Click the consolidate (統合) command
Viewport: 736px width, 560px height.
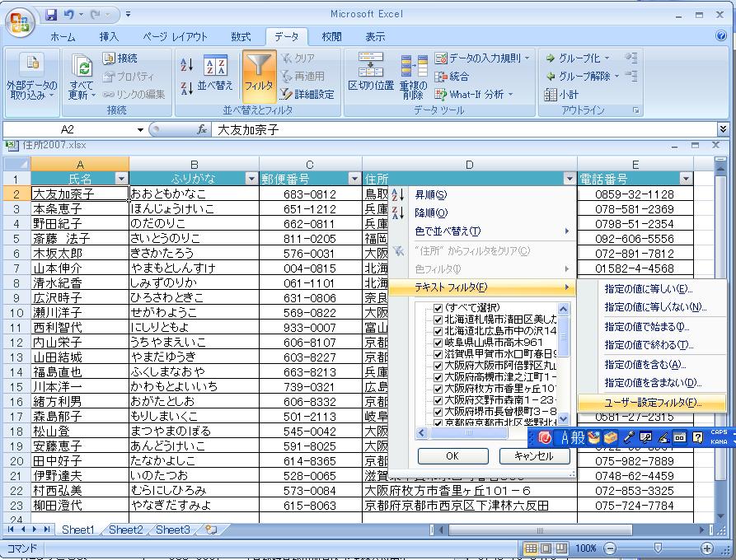(x=452, y=77)
